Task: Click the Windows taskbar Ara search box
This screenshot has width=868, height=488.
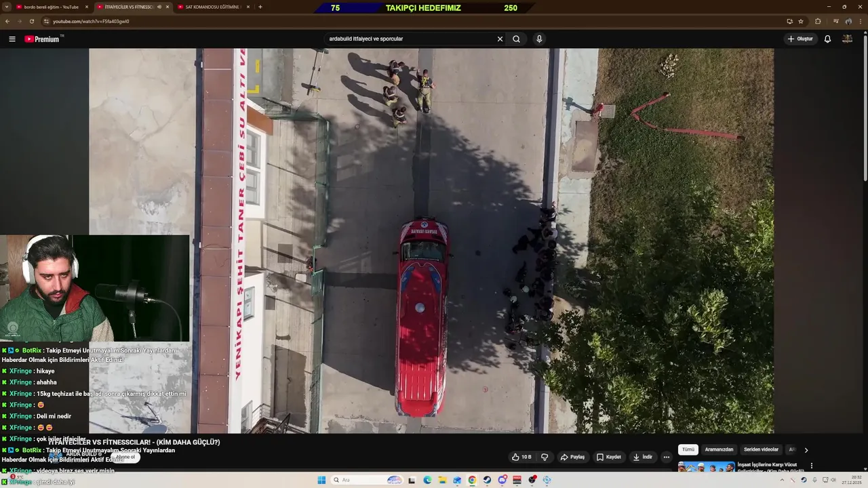Action: [367, 480]
